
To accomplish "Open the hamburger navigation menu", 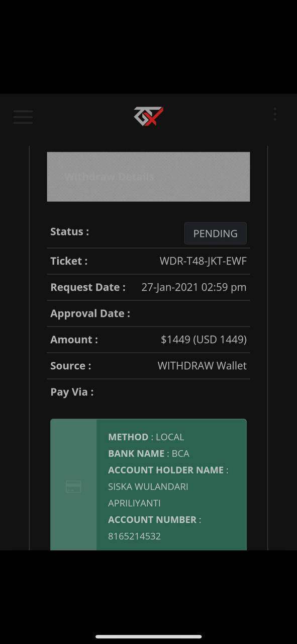I will [x=23, y=117].
